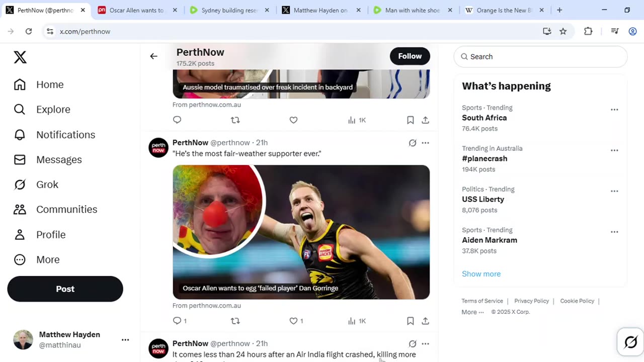Like the Oscar Allen post
The width and height of the screenshot is (644, 362).
[296, 321]
